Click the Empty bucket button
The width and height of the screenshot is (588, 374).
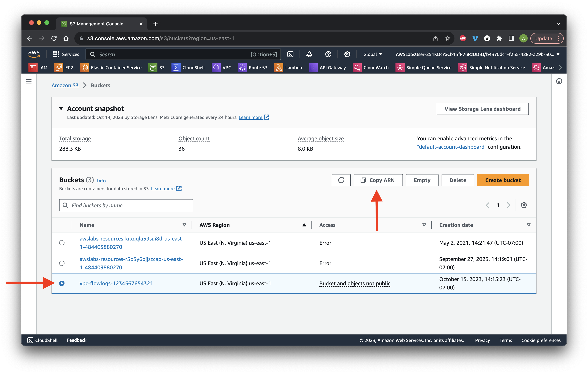coord(422,180)
